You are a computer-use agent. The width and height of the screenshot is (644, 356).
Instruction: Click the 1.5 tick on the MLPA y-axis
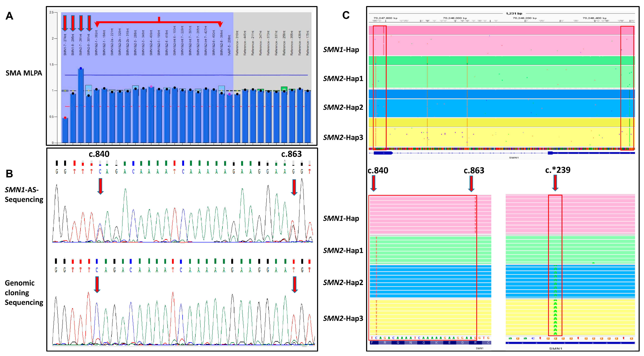click(x=52, y=65)
